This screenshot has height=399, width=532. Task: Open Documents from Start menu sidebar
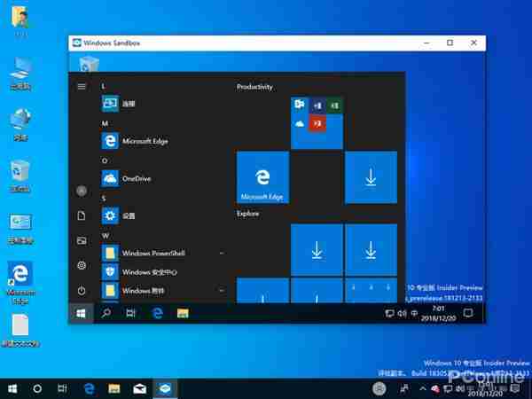click(x=82, y=215)
